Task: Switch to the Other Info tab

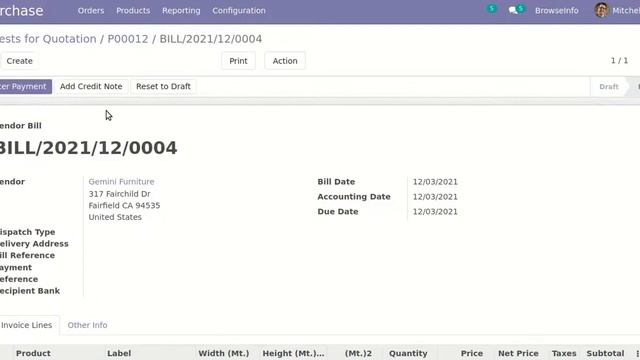Action: [x=87, y=325]
